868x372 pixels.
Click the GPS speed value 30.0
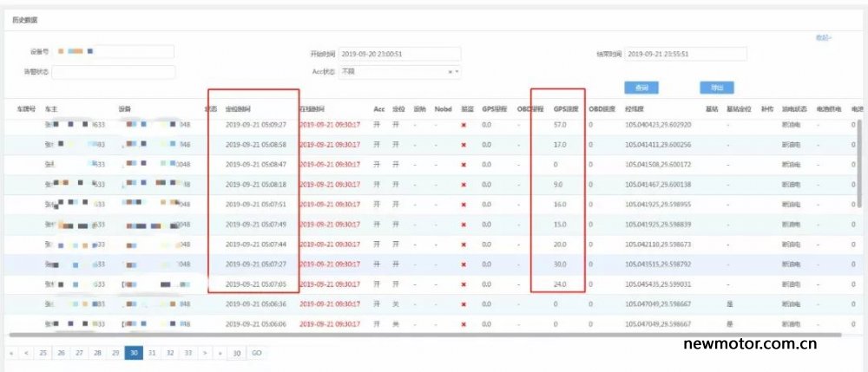point(560,264)
